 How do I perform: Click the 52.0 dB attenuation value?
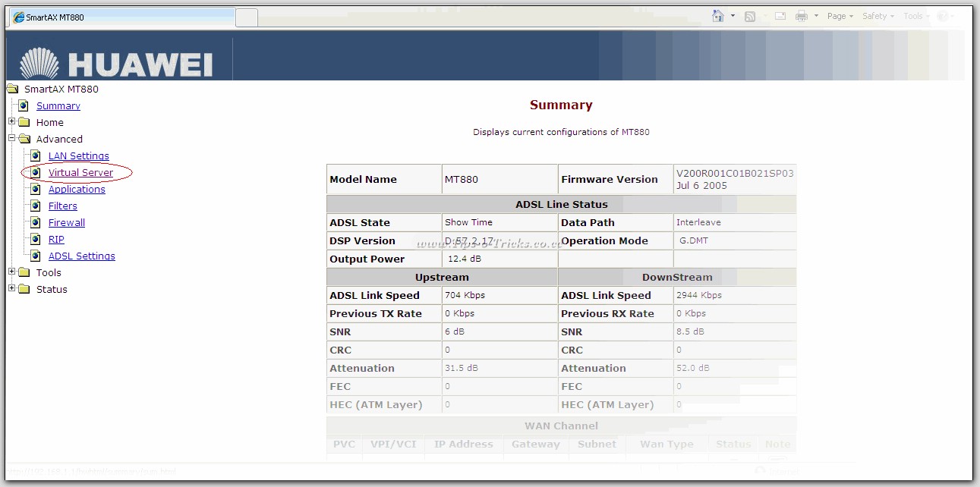(x=693, y=368)
